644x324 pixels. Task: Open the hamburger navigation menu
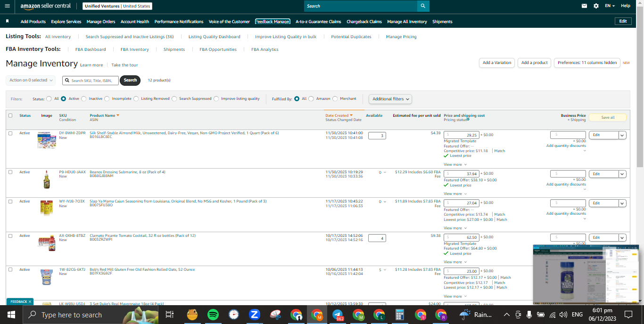pos(7,6)
